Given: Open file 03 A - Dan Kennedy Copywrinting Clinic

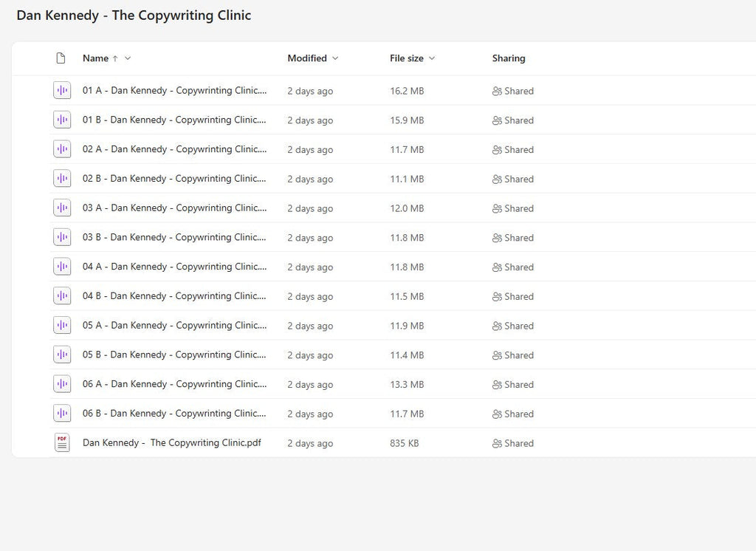Looking at the screenshot, I should pyautogui.click(x=174, y=208).
